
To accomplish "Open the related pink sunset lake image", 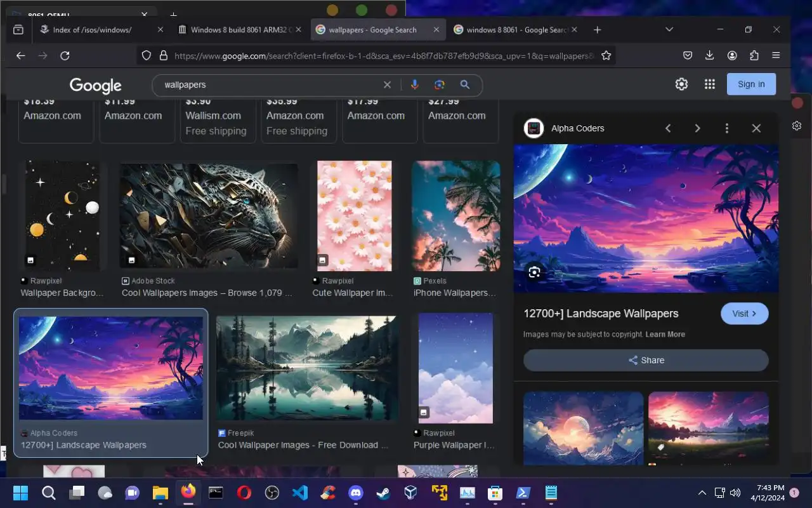I will pyautogui.click(x=709, y=429).
